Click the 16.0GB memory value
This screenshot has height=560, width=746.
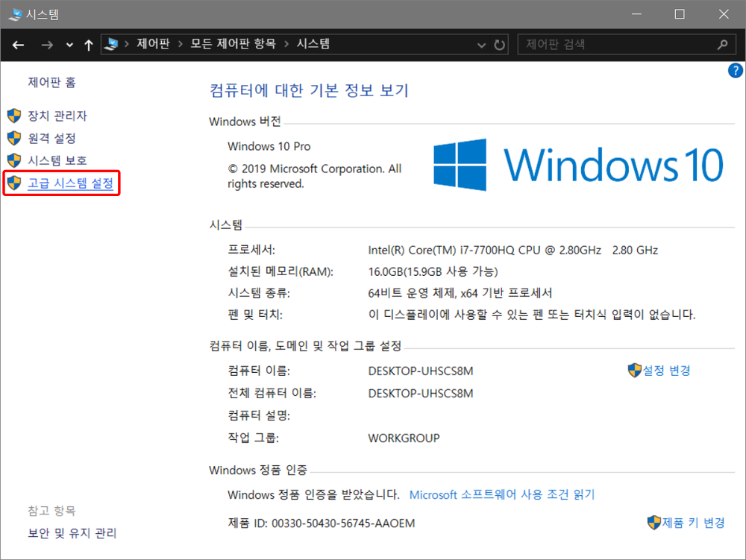pos(433,271)
